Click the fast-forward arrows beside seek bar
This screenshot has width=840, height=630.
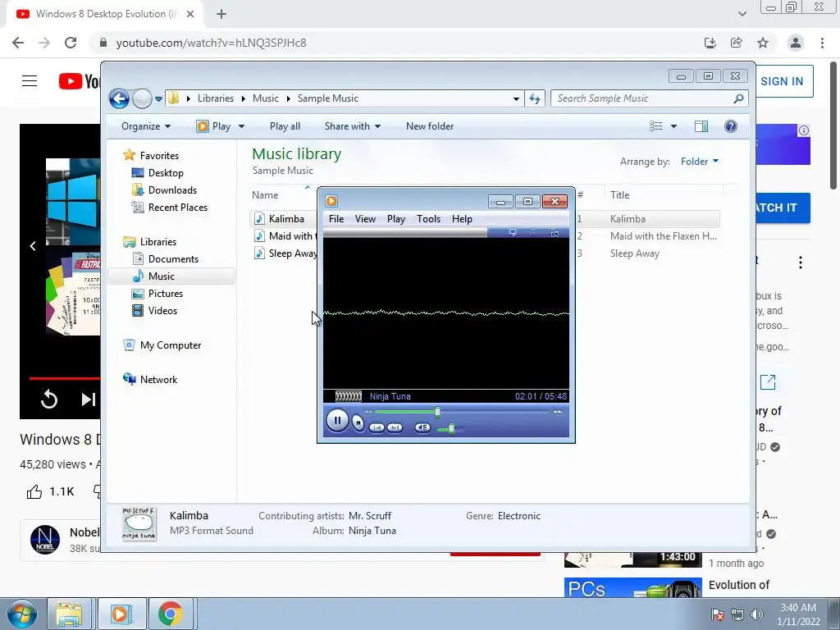coord(558,412)
